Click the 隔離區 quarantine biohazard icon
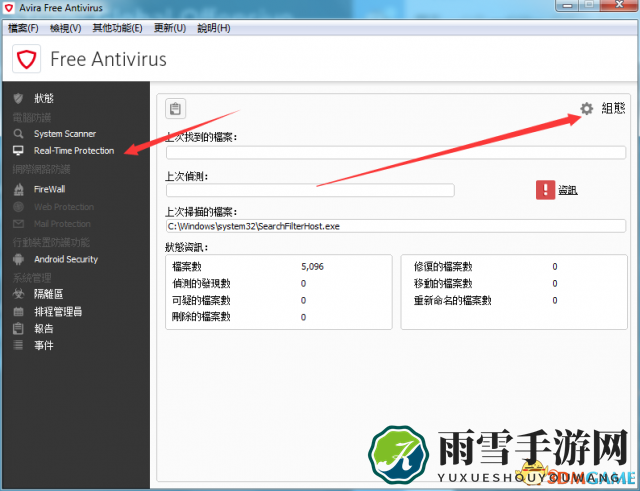The width and height of the screenshot is (640, 491). pyautogui.click(x=18, y=294)
